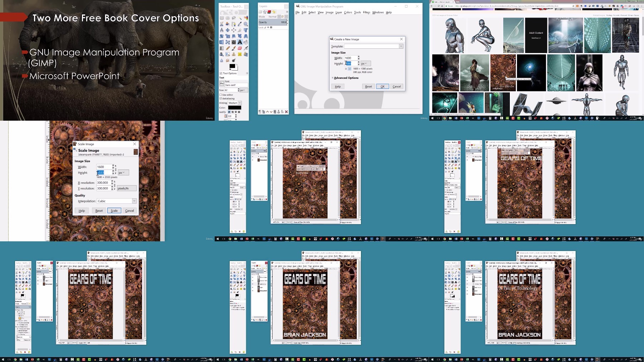Click OK in Create a New Image dialog
Screen dimensions: 644x362
[x=382, y=86]
